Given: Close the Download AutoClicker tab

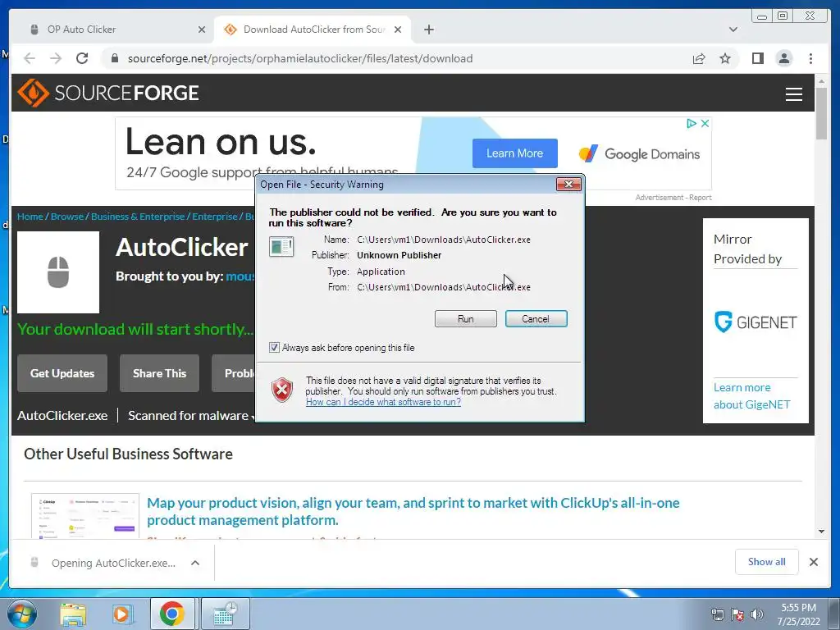Looking at the screenshot, I should (x=398, y=30).
